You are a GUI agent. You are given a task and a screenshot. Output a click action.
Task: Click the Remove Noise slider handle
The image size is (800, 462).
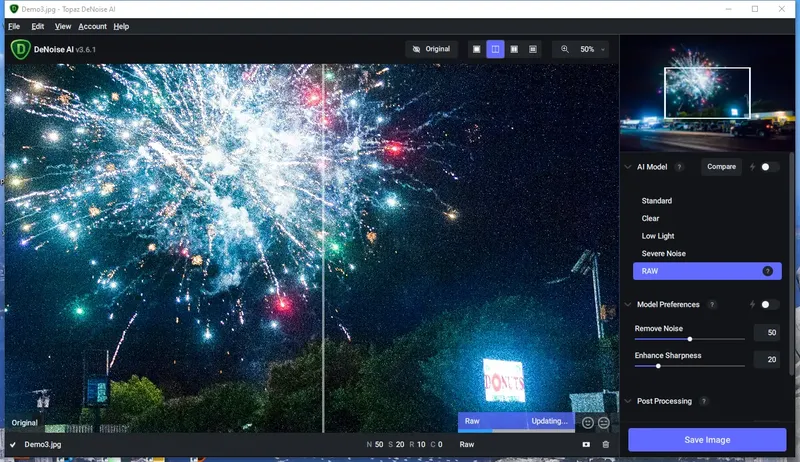[x=690, y=339]
